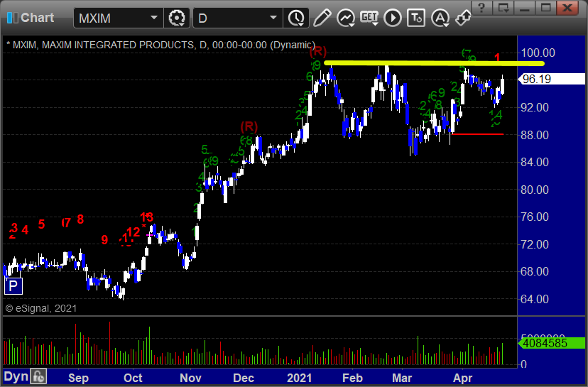Viewport: 588px width, 387px height.
Task: Click the 64.00 price axis label
Action: click(535, 299)
